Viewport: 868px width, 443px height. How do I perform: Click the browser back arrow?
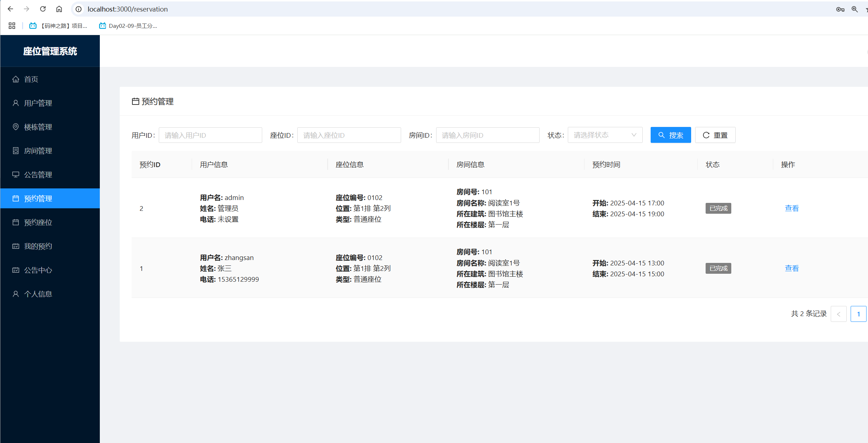(10, 9)
